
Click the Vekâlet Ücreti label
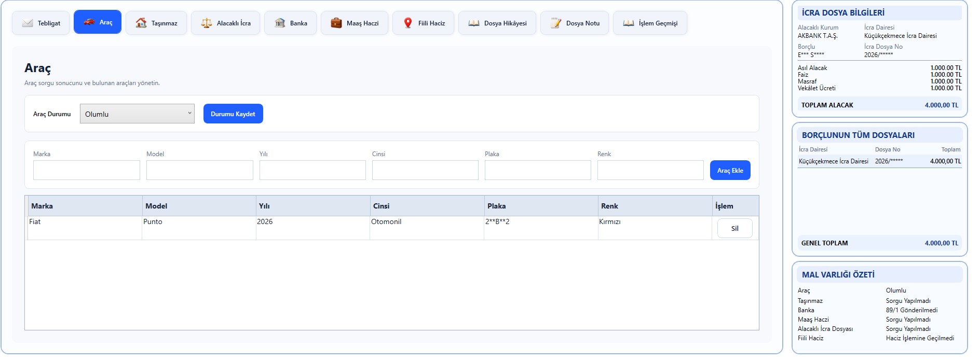click(x=816, y=88)
